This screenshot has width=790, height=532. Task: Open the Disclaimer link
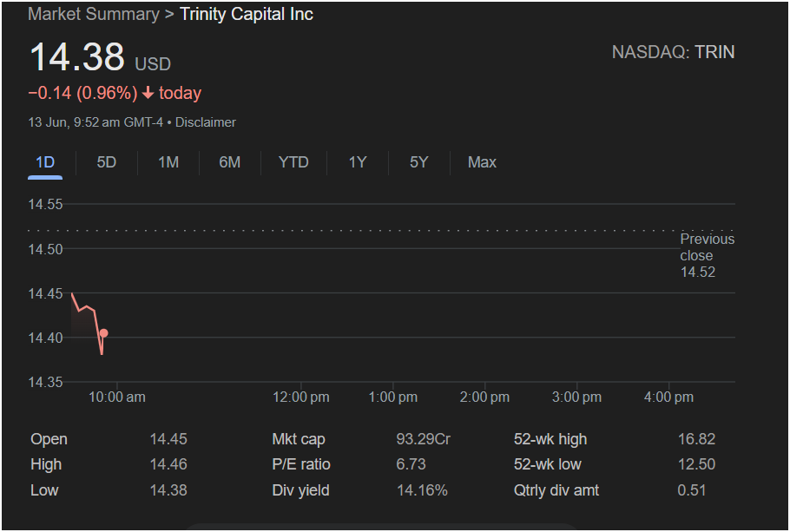click(206, 122)
